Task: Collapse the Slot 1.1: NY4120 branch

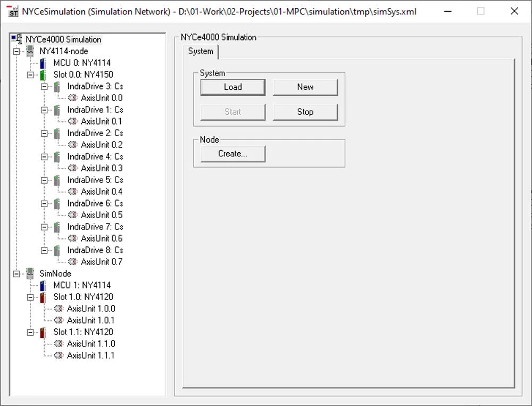Action: 30,332
